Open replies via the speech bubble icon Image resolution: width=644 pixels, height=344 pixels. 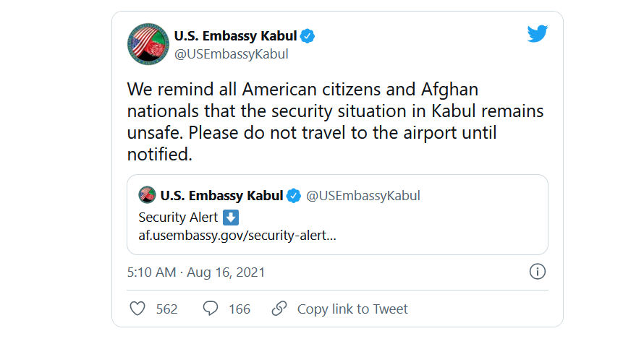coord(211,309)
